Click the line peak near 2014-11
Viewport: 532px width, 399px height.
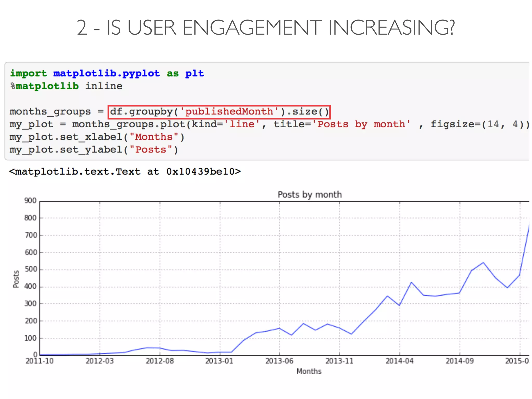[483, 263]
